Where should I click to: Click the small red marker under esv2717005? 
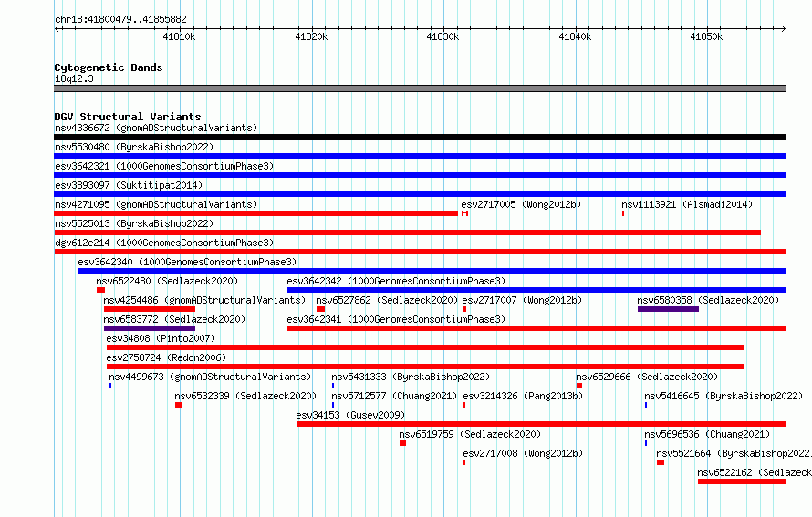(x=465, y=213)
